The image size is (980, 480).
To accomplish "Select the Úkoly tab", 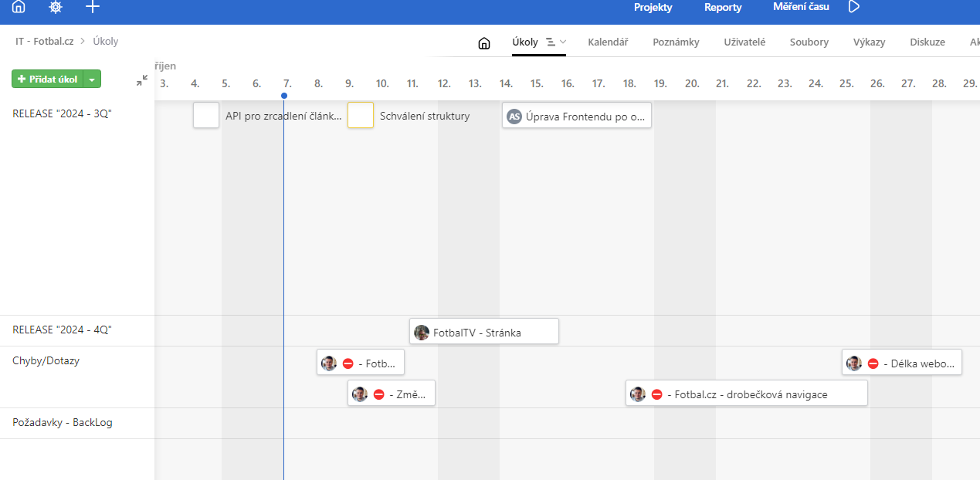I will point(525,42).
